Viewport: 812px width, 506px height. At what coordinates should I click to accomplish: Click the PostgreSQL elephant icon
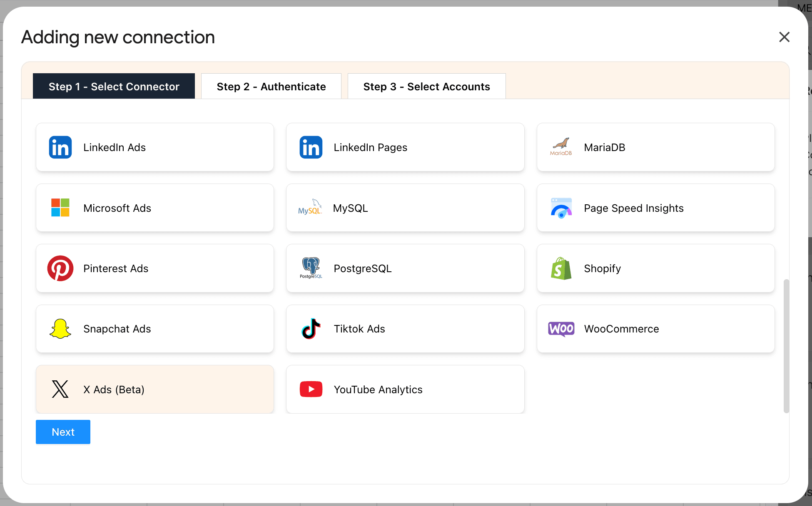pyautogui.click(x=311, y=268)
